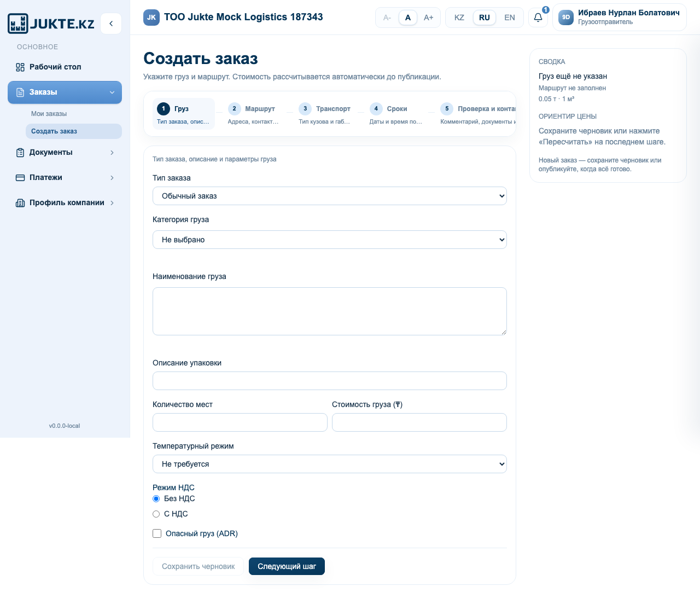This screenshot has width=700, height=598.
Task: Select the С НДС radio option
Action: [156, 514]
